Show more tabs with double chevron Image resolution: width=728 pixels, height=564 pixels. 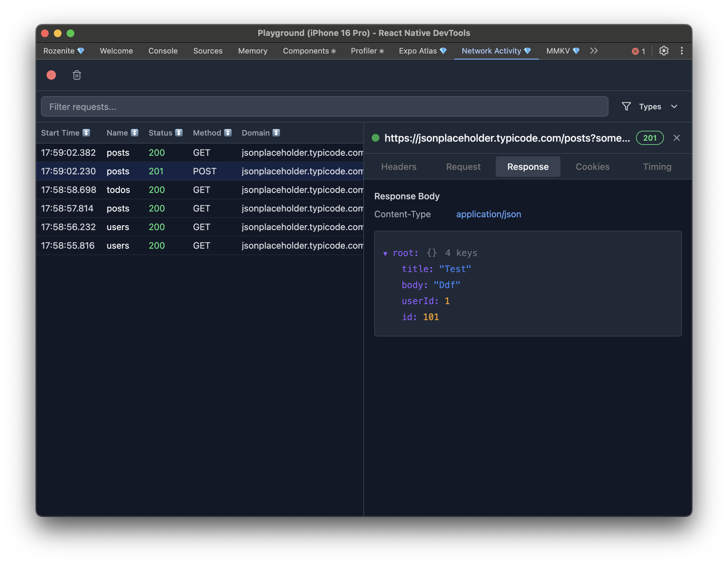(x=594, y=51)
